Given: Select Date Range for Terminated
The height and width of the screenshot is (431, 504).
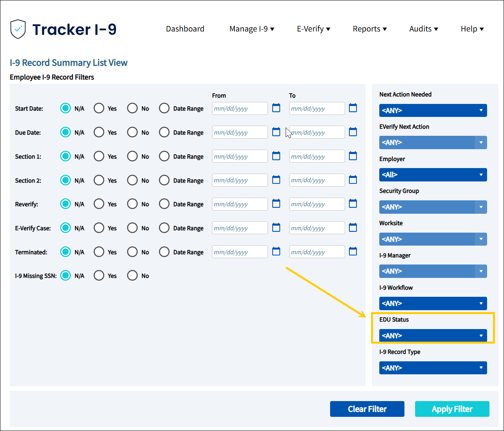Looking at the screenshot, I should 164,252.
